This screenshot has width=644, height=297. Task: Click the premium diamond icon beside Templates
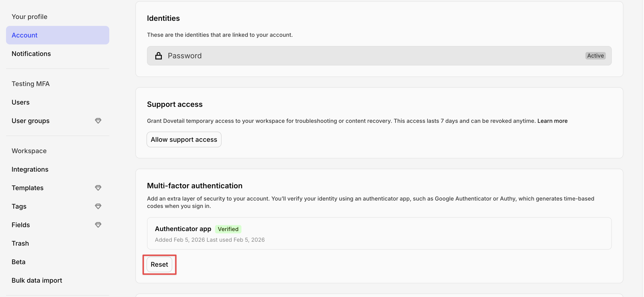98,188
